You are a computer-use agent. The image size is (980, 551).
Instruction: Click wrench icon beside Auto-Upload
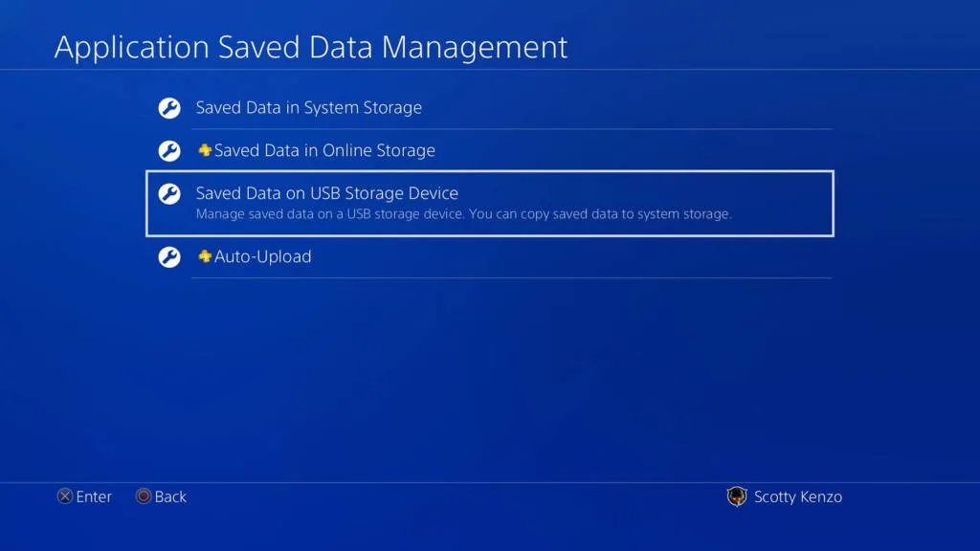[x=169, y=256]
